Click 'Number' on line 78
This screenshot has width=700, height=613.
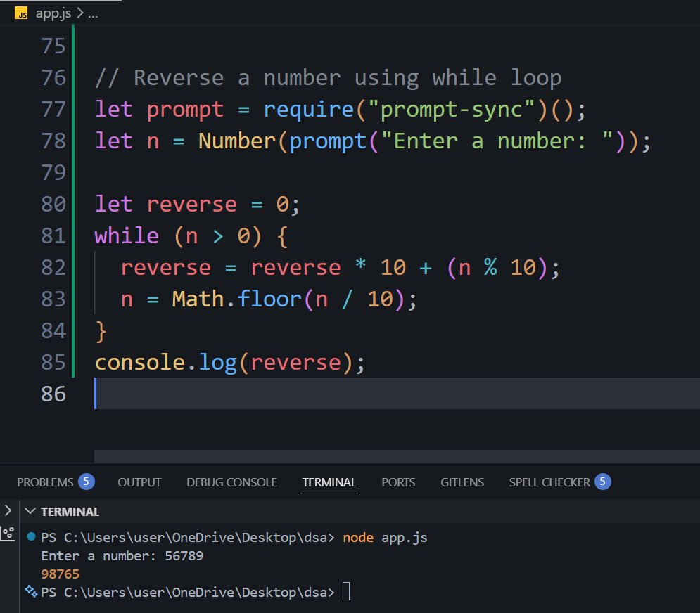[x=237, y=141]
